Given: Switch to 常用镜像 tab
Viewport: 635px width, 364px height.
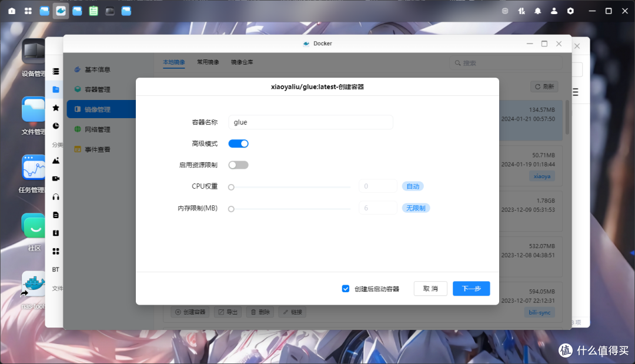Looking at the screenshot, I should [x=208, y=62].
